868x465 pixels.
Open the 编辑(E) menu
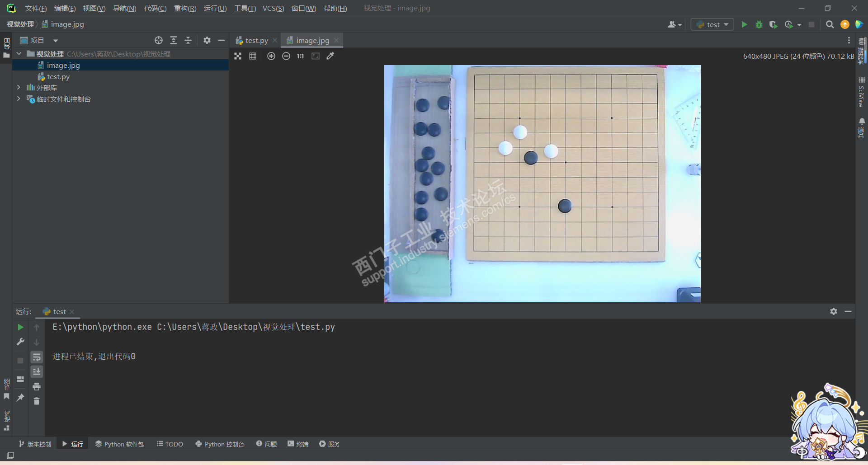(65, 9)
